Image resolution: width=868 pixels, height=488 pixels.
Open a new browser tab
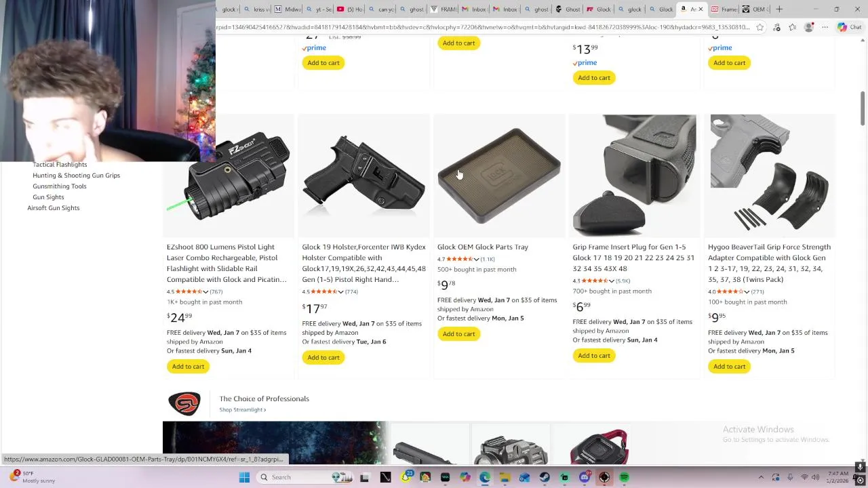779,9
